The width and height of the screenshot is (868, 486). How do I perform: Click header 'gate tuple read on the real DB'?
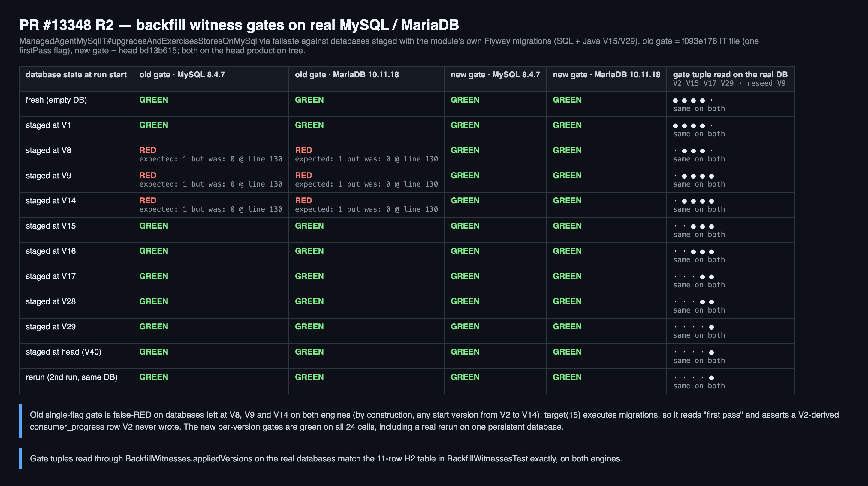730,74
